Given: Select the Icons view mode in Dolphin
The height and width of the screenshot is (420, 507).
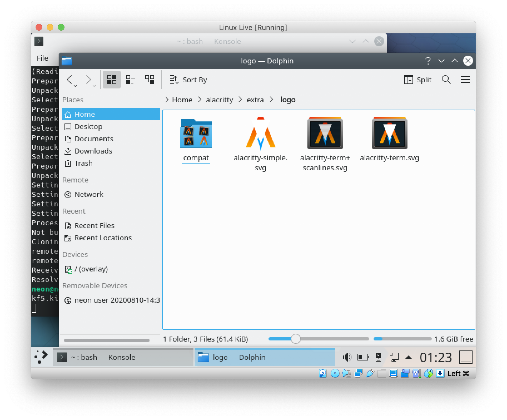Looking at the screenshot, I should pos(112,80).
